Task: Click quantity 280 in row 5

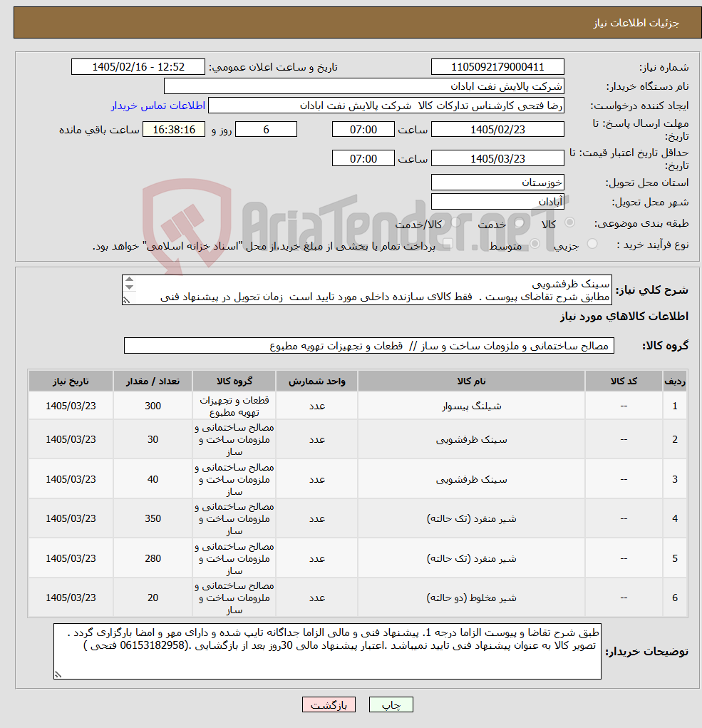Action: point(153,559)
